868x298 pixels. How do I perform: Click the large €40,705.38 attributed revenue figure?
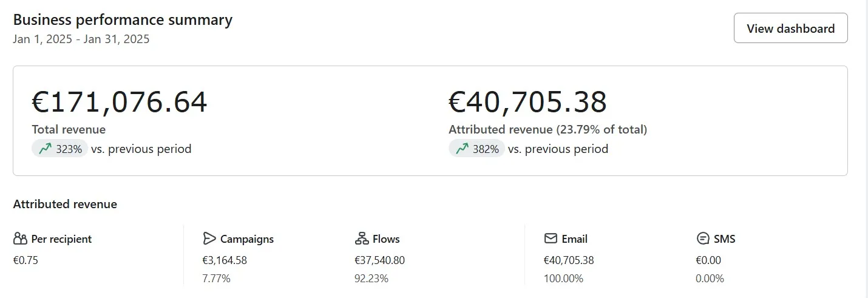click(x=527, y=102)
